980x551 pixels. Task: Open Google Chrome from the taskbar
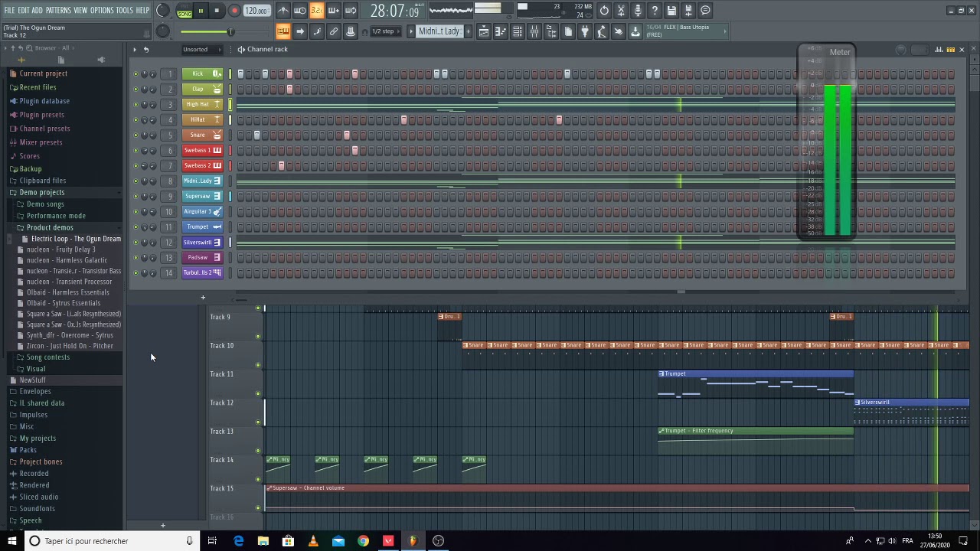click(363, 541)
